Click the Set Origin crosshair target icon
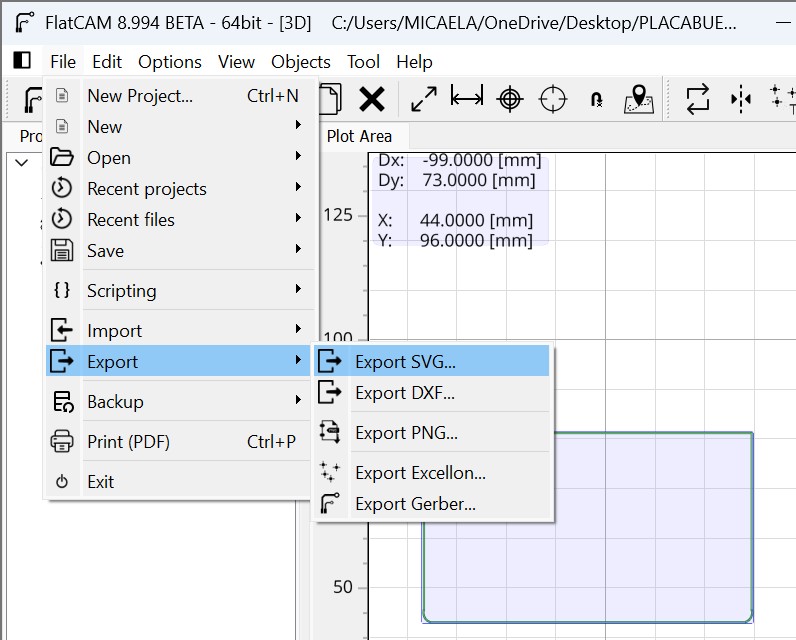The image size is (796, 640). (510, 99)
